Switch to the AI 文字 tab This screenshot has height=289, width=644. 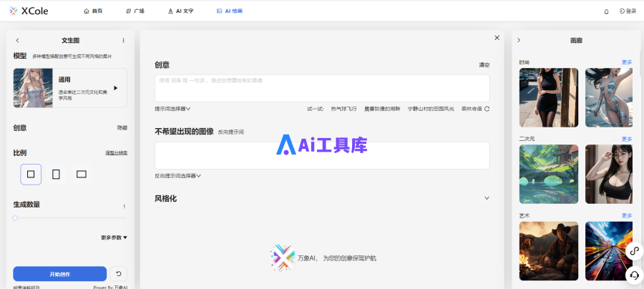pos(181,11)
